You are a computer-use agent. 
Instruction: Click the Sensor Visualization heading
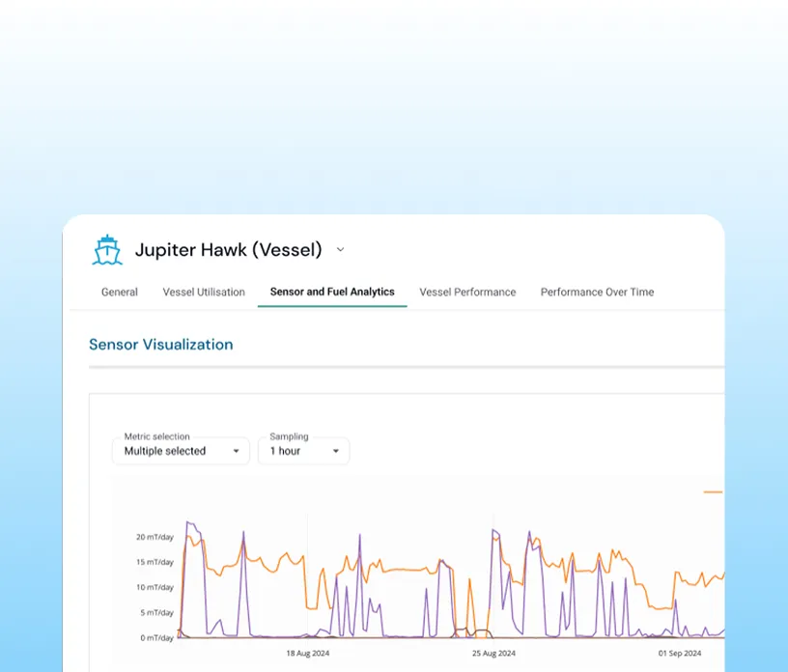[x=161, y=345]
